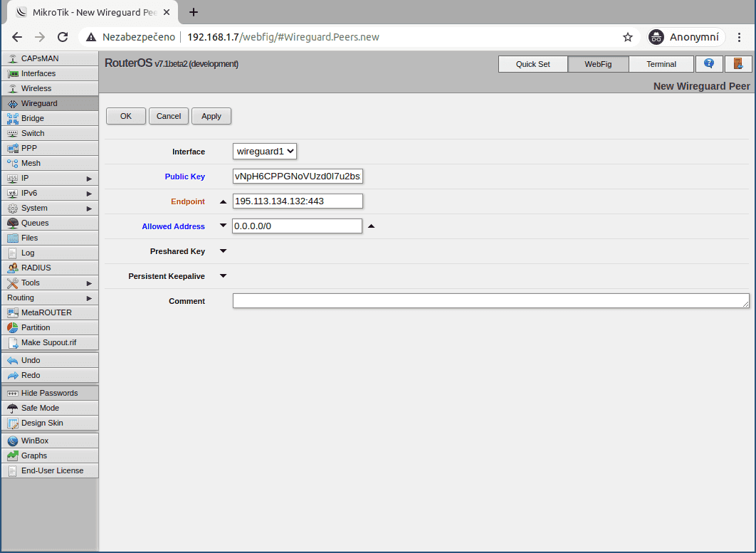Click the browser address bar URL
This screenshot has height=553, width=756.
(x=283, y=37)
